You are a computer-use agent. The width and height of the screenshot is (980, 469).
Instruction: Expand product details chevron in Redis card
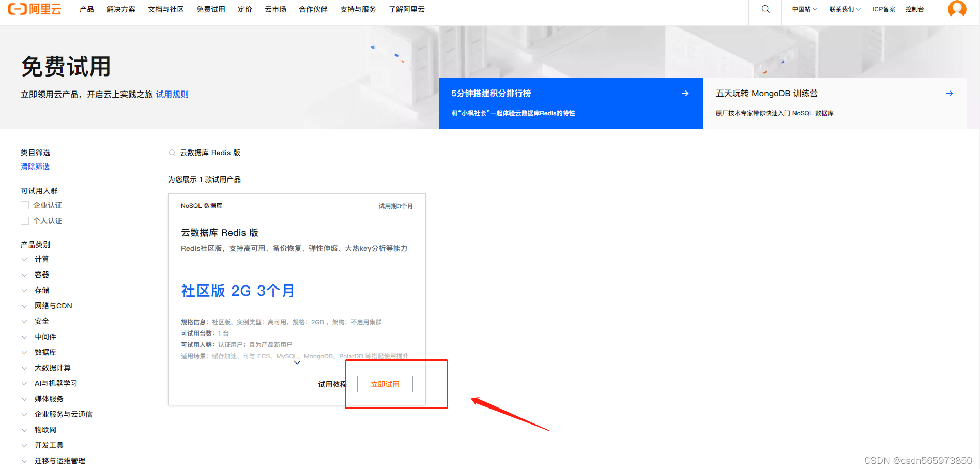[x=297, y=362]
